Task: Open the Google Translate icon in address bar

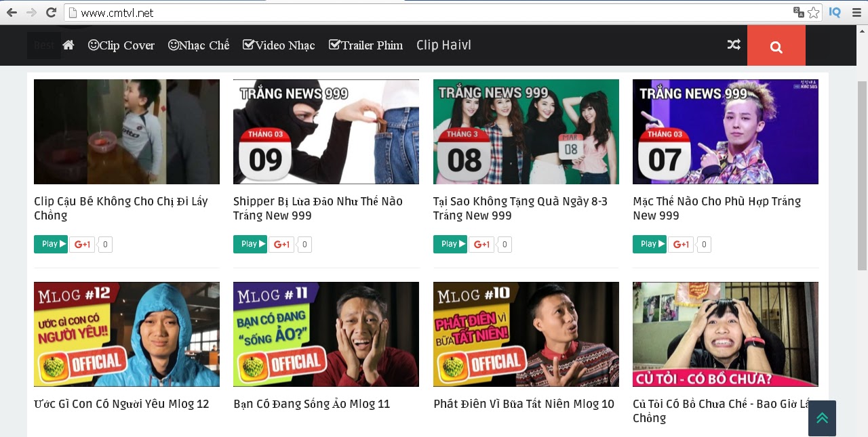Action: click(798, 12)
